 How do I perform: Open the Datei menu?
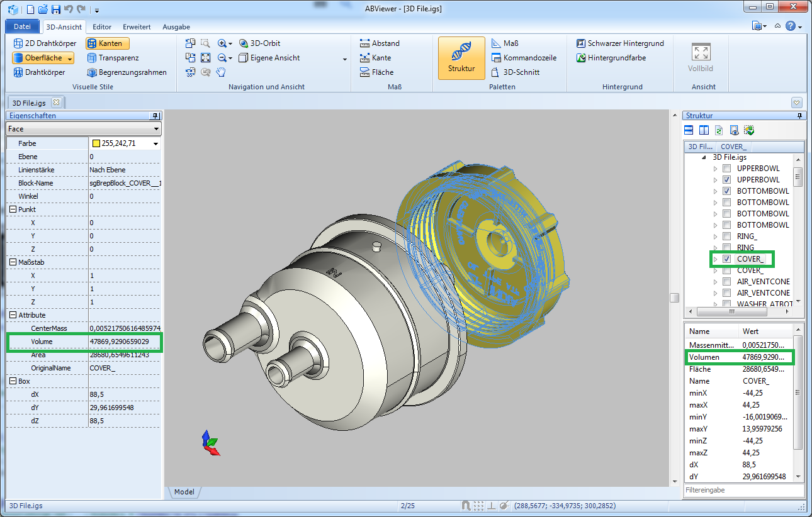coord(22,26)
